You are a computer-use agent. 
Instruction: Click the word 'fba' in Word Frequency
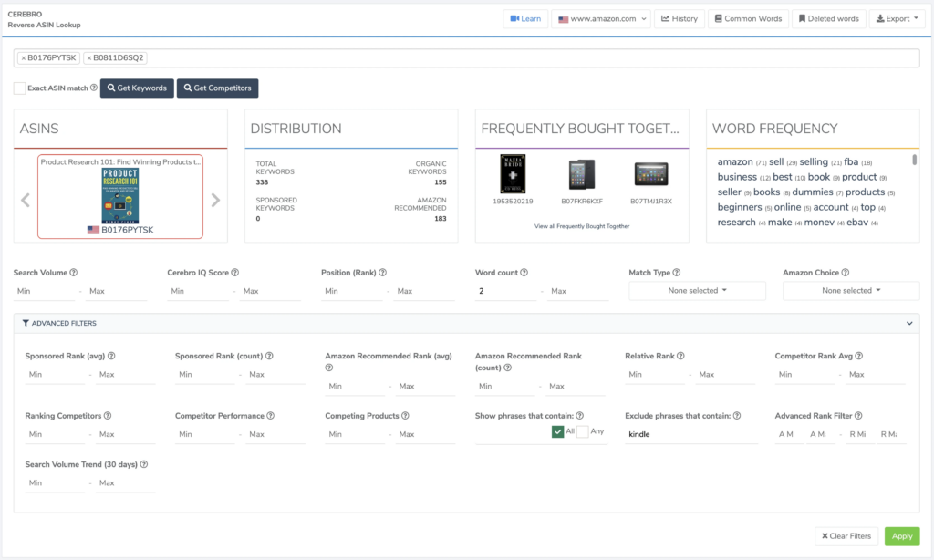851,162
